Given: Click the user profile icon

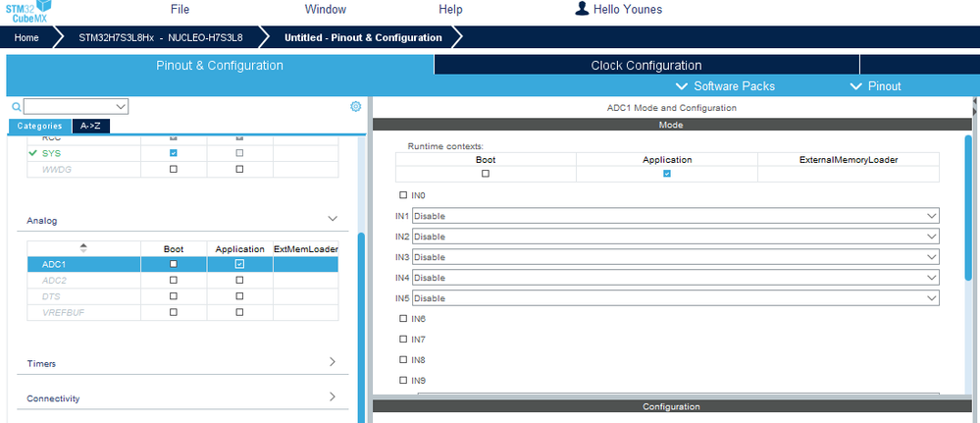Looking at the screenshot, I should pos(582,9).
